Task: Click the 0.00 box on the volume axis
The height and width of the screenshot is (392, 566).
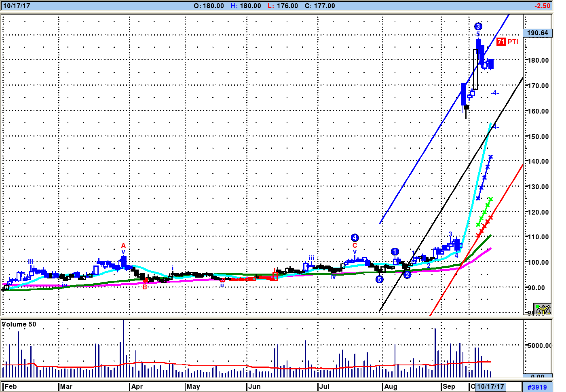Action: pyautogui.click(x=537, y=377)
